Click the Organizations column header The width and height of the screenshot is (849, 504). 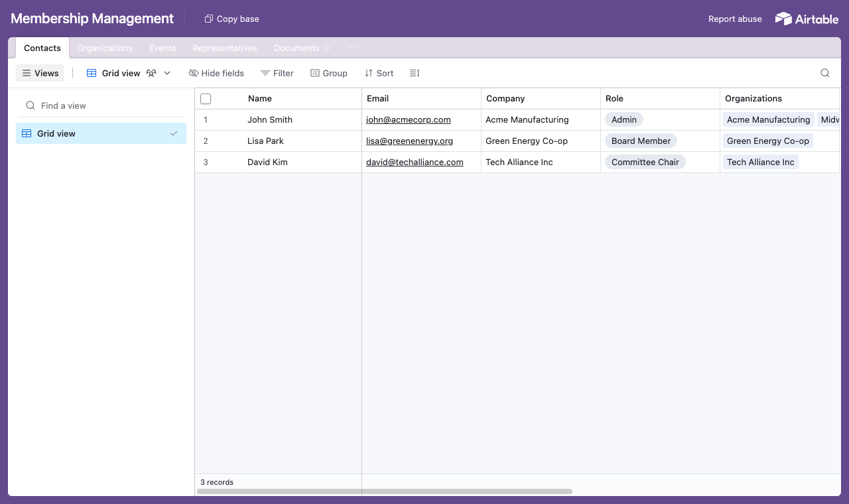(780, 99)
